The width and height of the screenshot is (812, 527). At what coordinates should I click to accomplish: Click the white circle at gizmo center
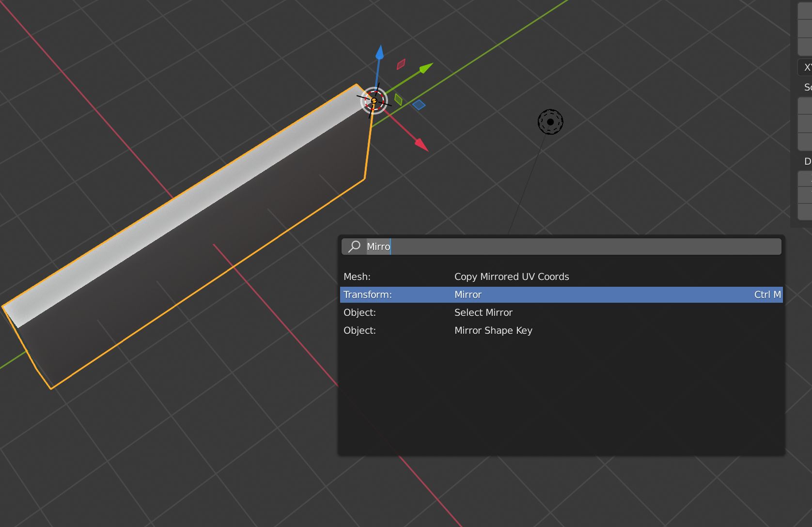click(374, 101)
